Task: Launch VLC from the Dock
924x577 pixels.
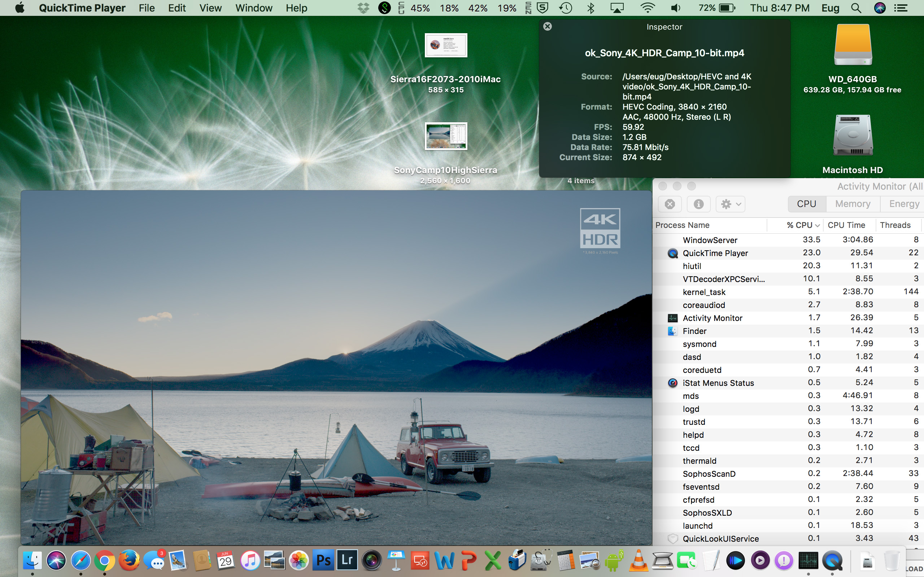Action: pos(638,560)
